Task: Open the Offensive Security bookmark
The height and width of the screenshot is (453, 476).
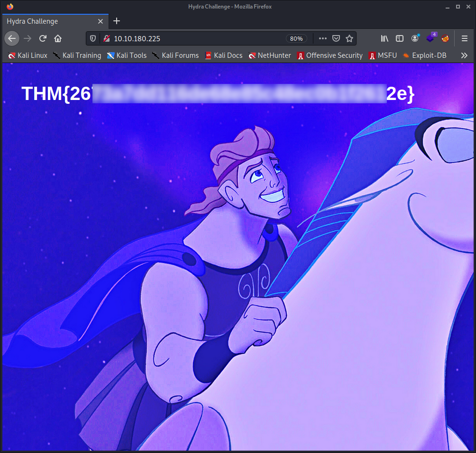Action: (x=330, y=55)
